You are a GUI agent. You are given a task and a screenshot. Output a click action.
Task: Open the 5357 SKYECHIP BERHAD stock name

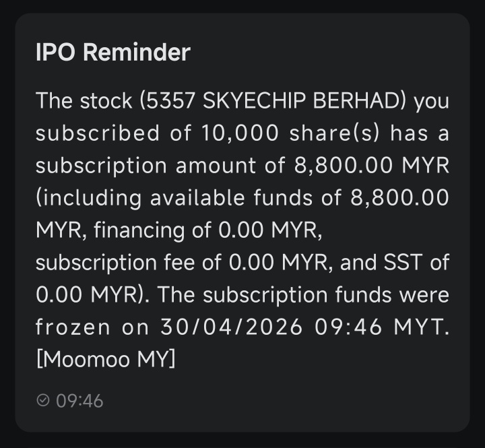pos(273,101)
